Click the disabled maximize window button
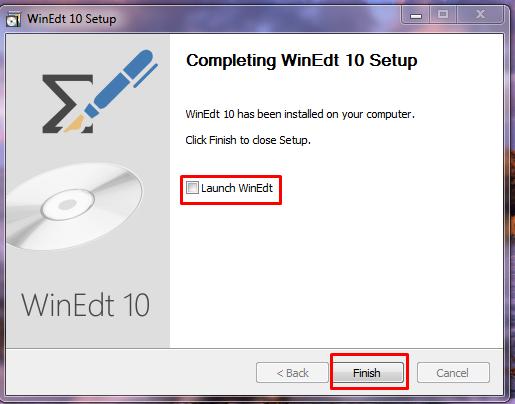 [x=443, y=14]
